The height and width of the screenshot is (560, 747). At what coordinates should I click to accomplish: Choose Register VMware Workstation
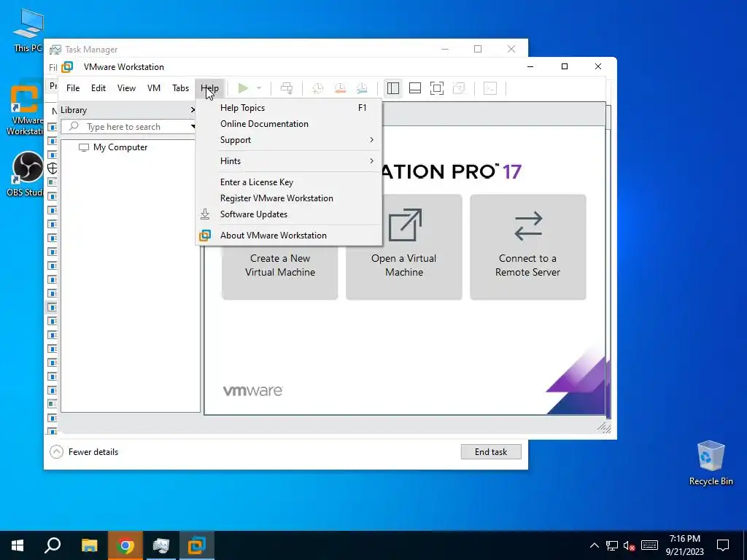(289, 198)
